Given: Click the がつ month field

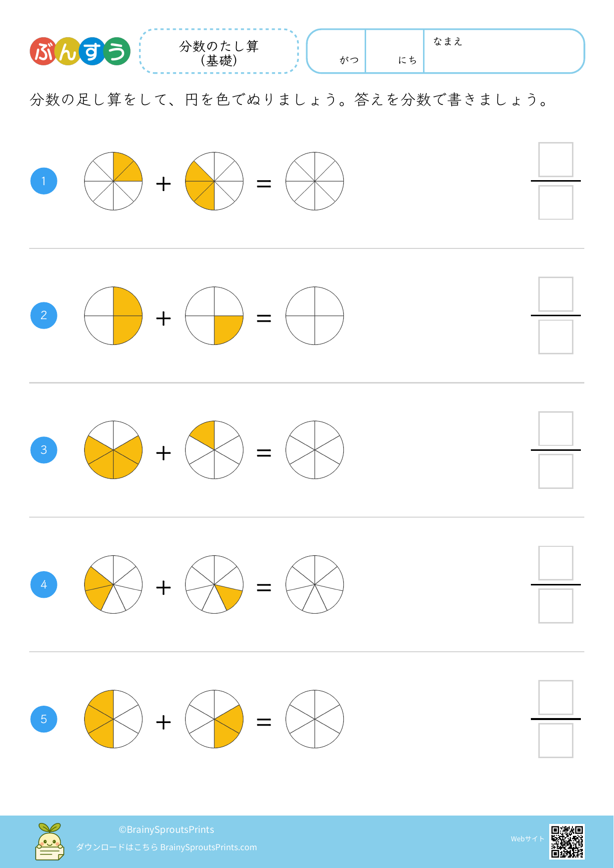Looking at the screenshot, I should (336, 51).
